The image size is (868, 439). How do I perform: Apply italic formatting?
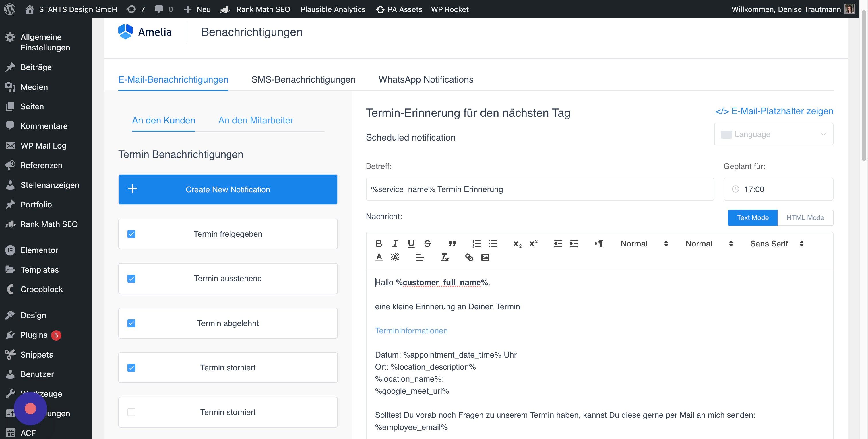point(395,243)
